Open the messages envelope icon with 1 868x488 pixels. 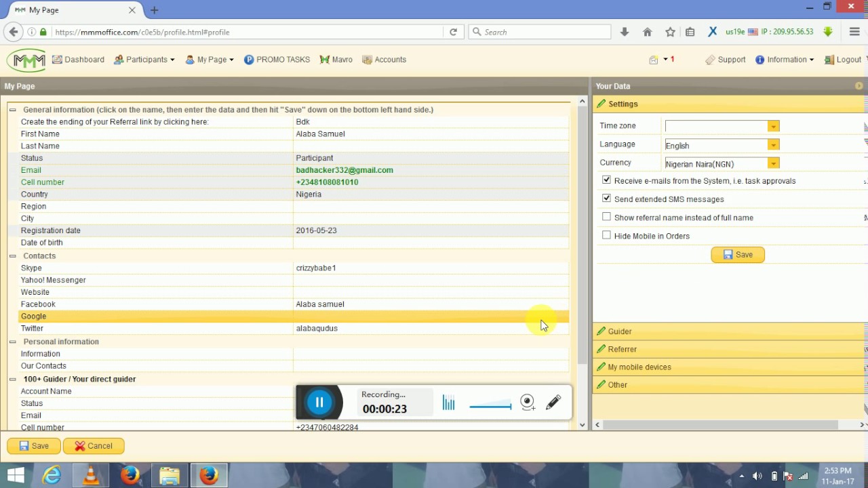pos(654,60)
